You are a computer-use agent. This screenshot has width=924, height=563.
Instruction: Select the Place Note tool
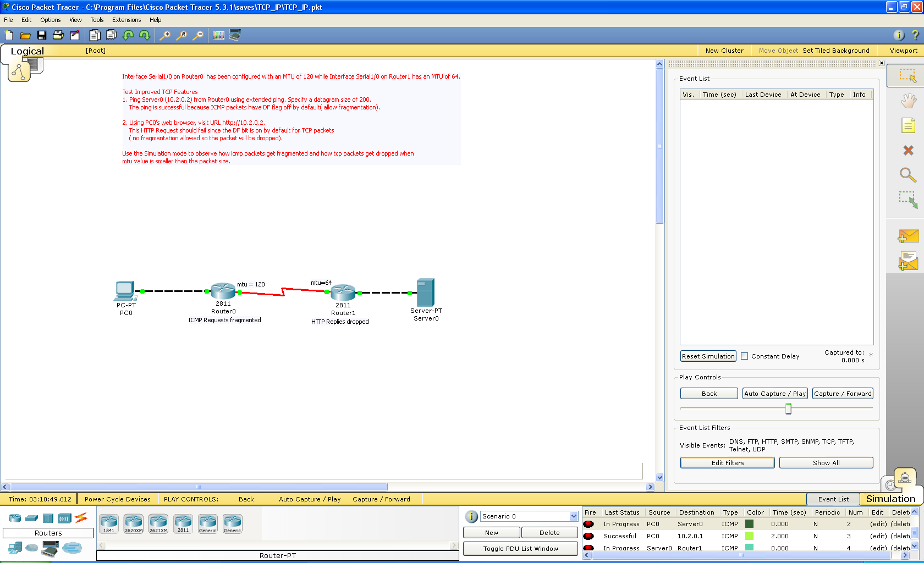[x=908, y=125]
